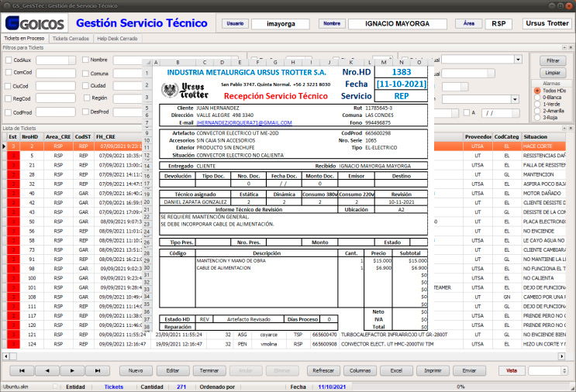Screen dimensions: 576x392
Task: Go to last record navigation button
Action: tap(98, 371)
